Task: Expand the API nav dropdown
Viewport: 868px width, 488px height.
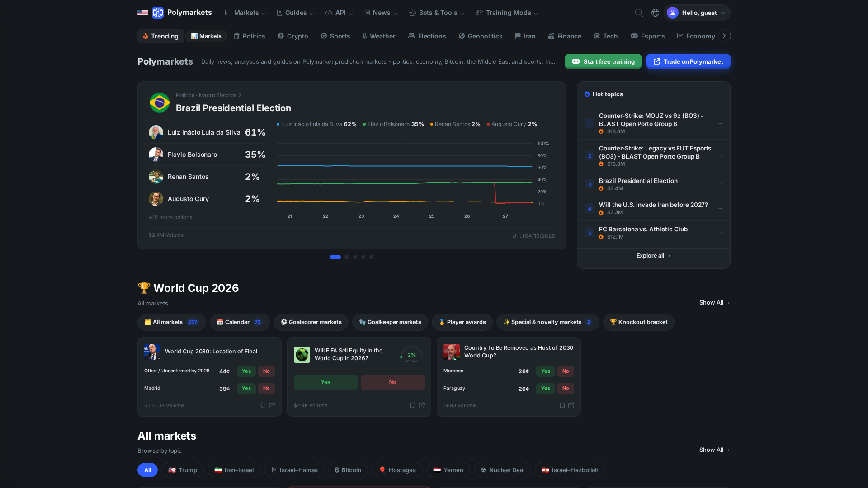Action: 339,13
